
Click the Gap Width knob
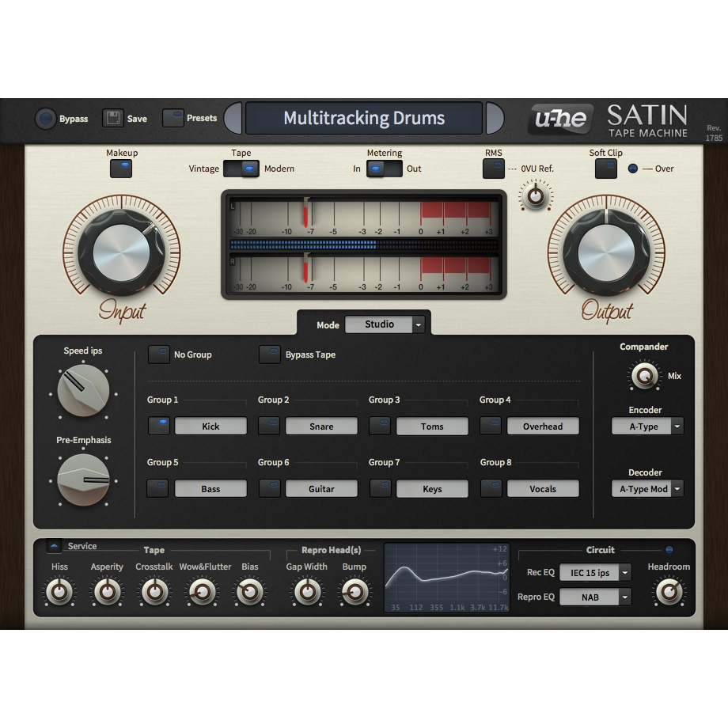[307, 592]
